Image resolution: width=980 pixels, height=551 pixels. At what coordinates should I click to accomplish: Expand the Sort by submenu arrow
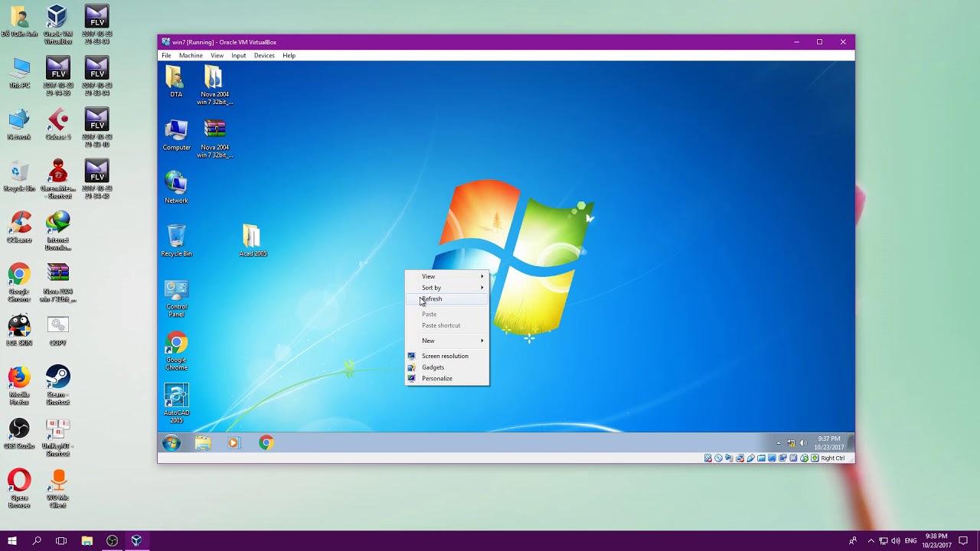(x=482, y=288)
